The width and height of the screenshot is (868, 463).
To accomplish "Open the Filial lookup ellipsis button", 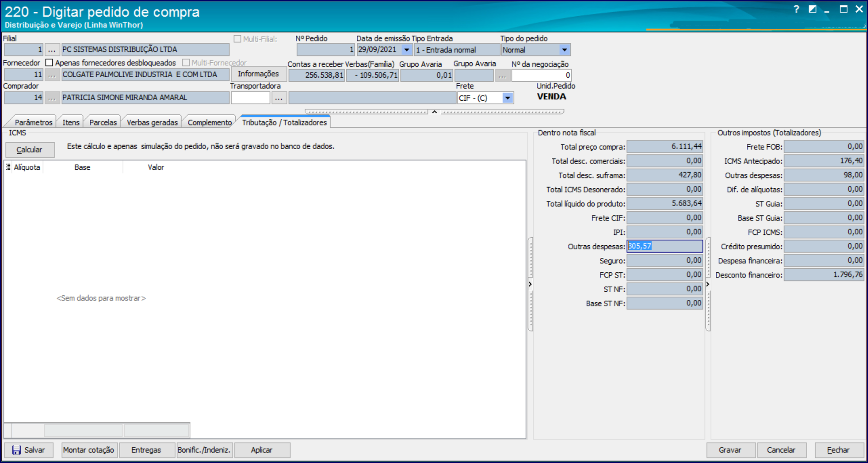I will click(52, 50).
